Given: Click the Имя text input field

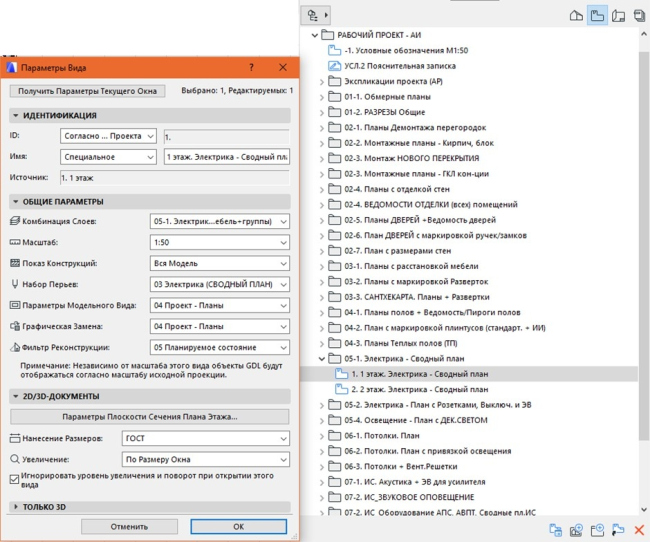Looking at the screenshot, I should (224, 157).
